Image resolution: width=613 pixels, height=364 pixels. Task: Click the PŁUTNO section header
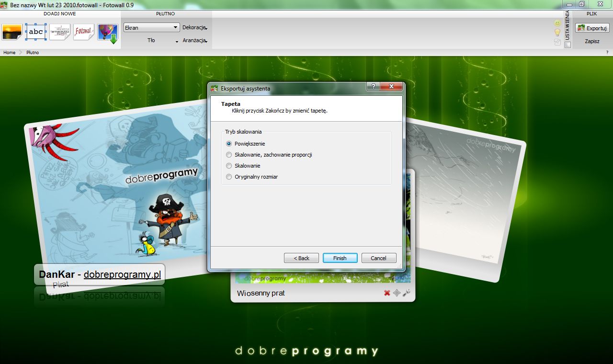[166, 14]
